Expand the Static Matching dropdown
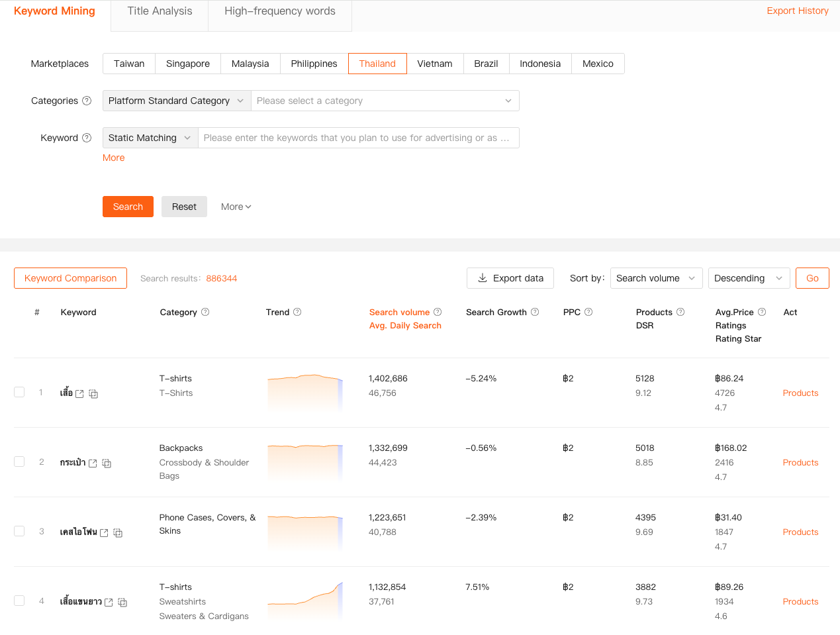Image resolution: width=840 pixels, height=635 pixels. pyautogui.click(x=150, y=138)
